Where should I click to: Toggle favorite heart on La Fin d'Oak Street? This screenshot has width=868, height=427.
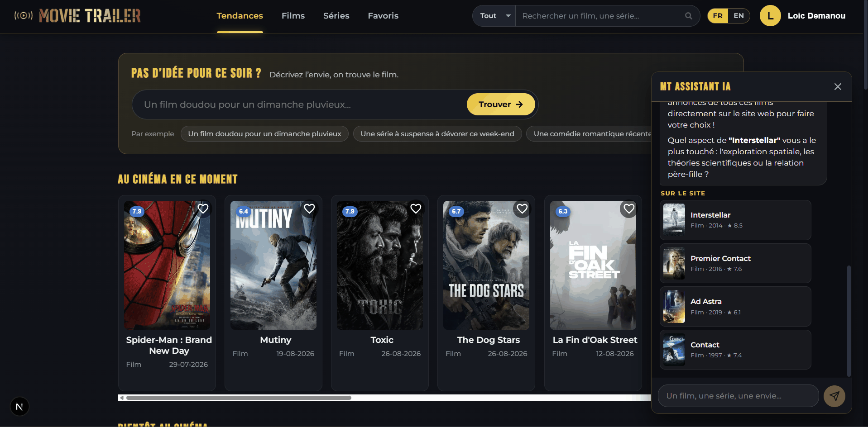(x=629, y=209)
